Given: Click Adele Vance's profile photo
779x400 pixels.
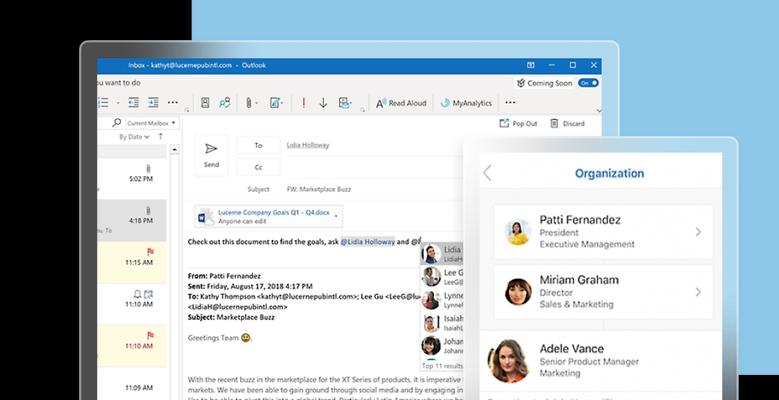Looking at the screenshot, I should [508, 361].
